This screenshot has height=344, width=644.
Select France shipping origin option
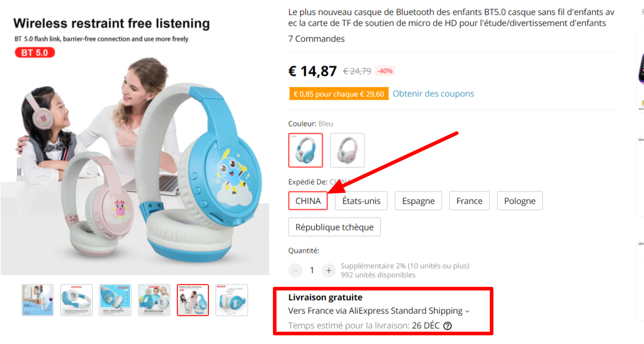(x=469, y=201)
